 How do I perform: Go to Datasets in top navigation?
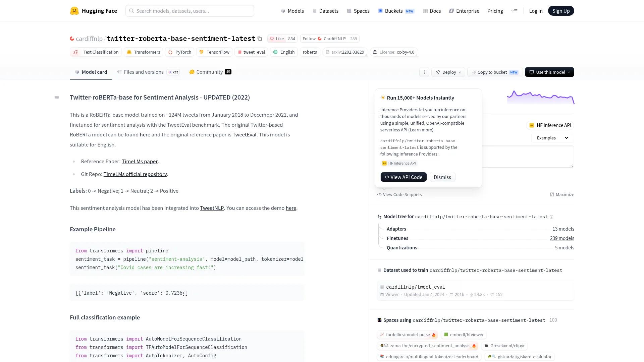tap(325, 11)
